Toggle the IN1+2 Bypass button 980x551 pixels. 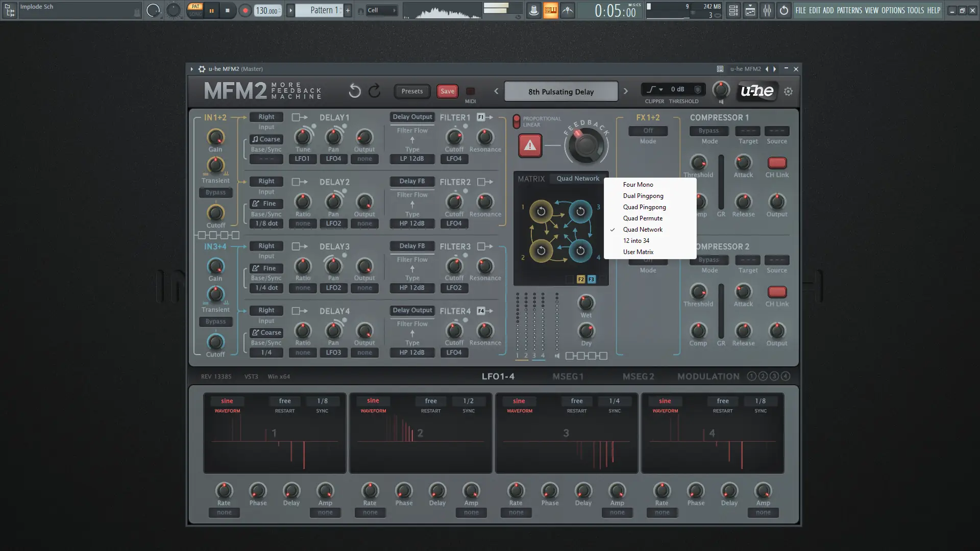pos(215,192)
